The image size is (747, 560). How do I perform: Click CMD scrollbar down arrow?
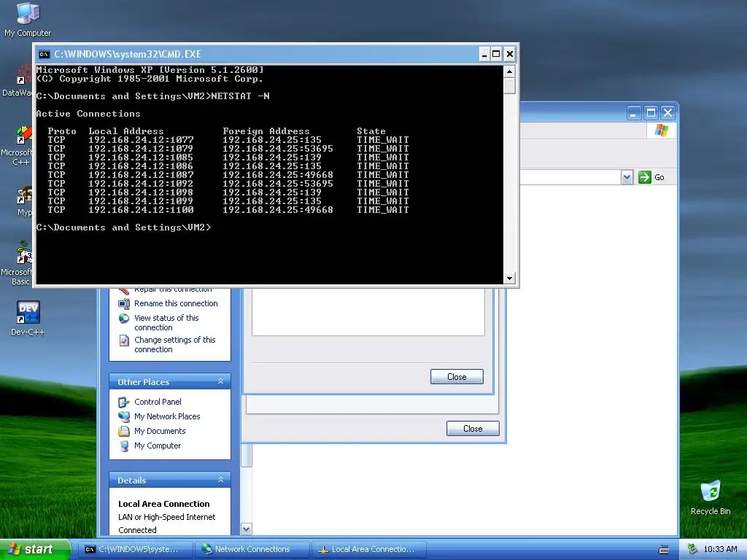click(509, 278)
